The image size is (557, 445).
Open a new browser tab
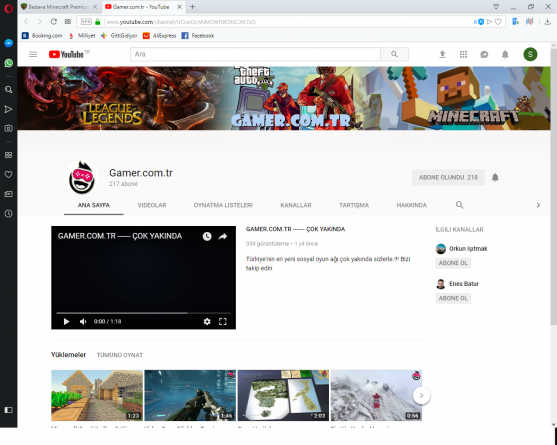[192, 7]
